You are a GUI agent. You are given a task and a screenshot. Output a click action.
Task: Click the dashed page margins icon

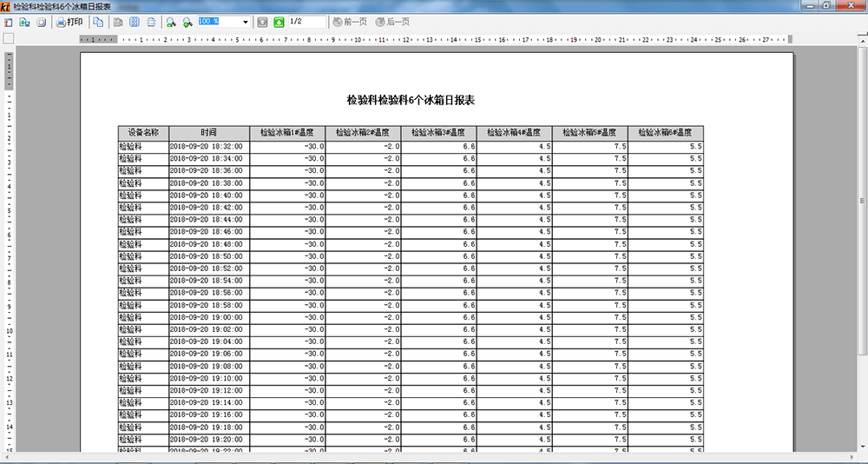150,23
